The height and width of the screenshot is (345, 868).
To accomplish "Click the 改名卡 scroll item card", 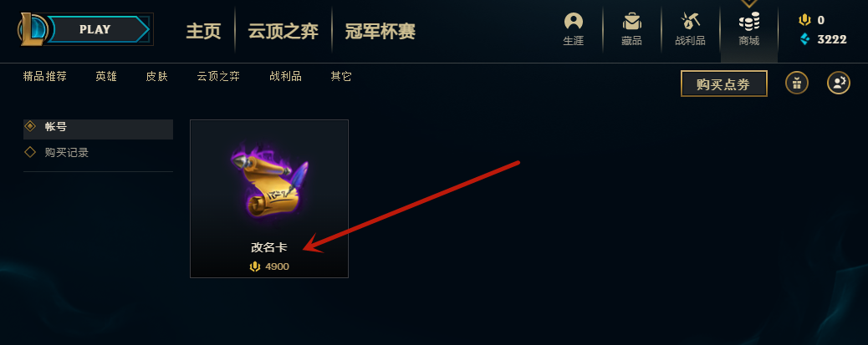I will click(269, 199).
